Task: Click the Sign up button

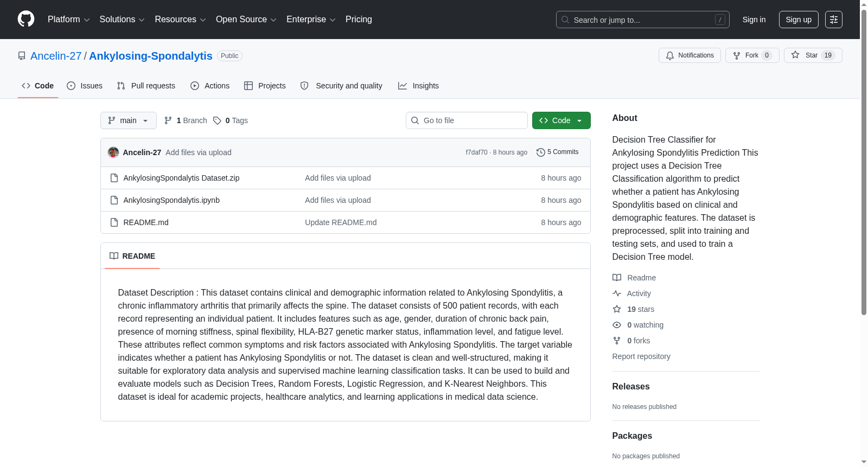Action: pos(799,20)
